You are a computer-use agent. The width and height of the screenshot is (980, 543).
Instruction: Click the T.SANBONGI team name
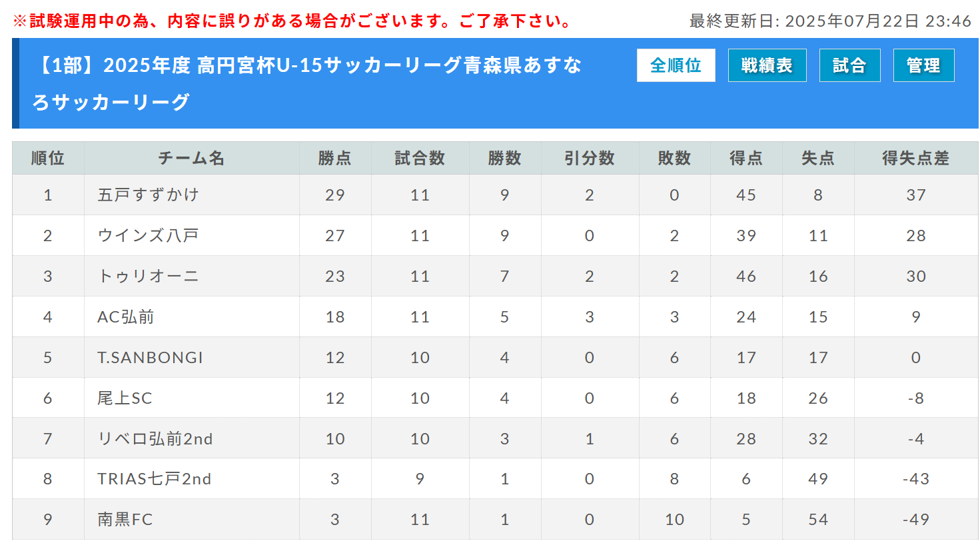tap(150, 358)
